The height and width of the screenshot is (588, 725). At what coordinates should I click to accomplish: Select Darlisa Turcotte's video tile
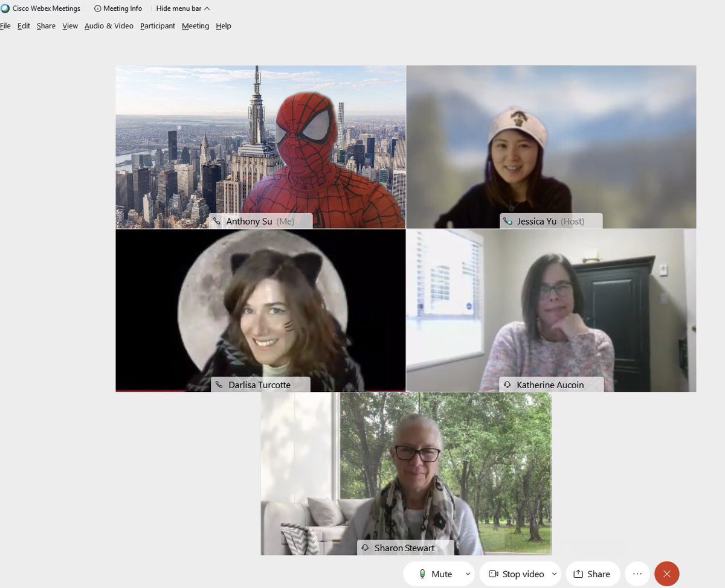point(260,310)
